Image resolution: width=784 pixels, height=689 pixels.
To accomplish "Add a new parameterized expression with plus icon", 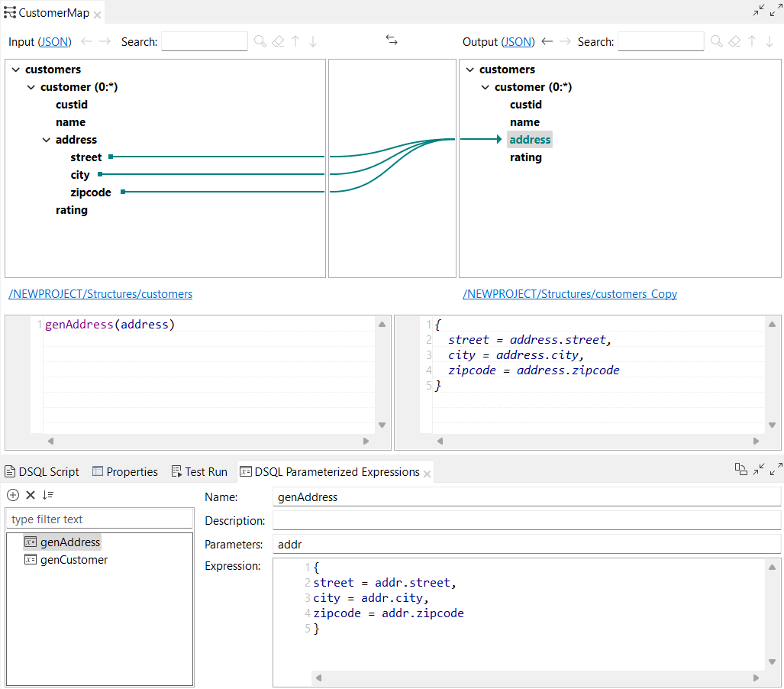I will [12, 495].
